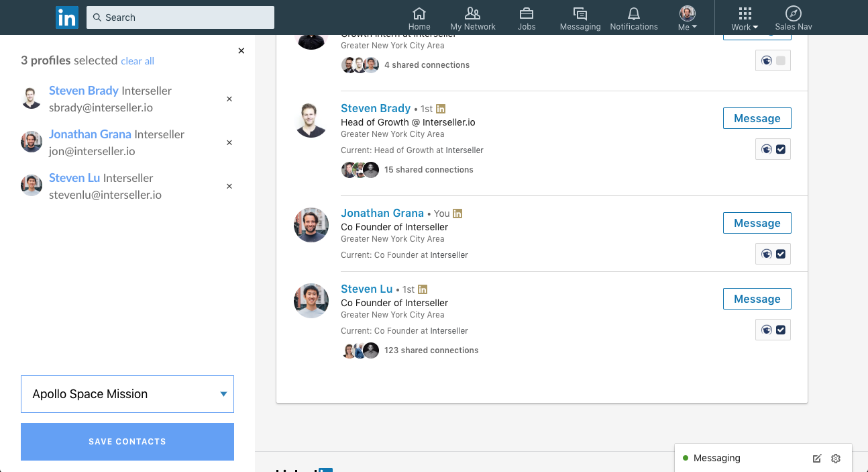Click the clear all link
Image resolution: width=868 pixels, height=472 pixels.
coord(138,61)
